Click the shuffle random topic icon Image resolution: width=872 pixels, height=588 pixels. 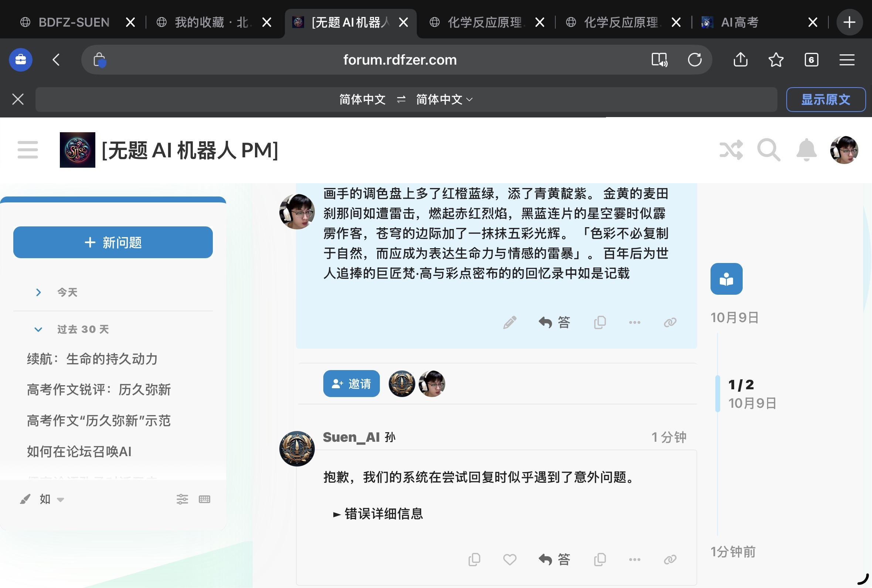[731, 150]
